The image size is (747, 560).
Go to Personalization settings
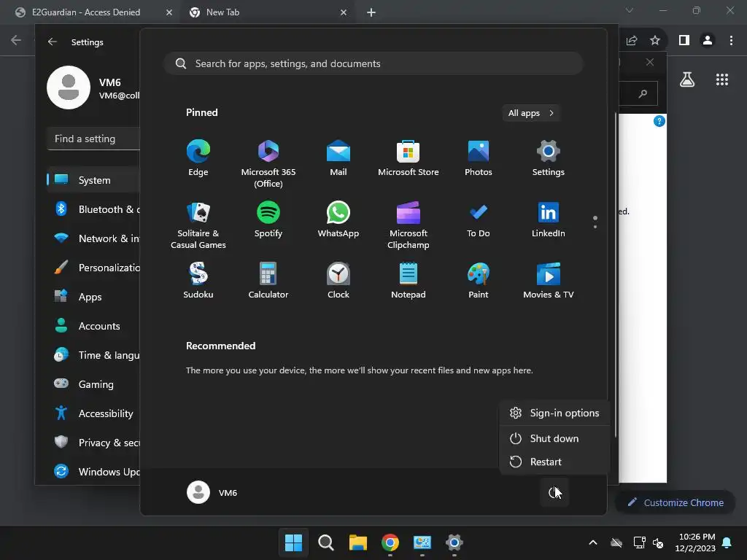(93, 268)
